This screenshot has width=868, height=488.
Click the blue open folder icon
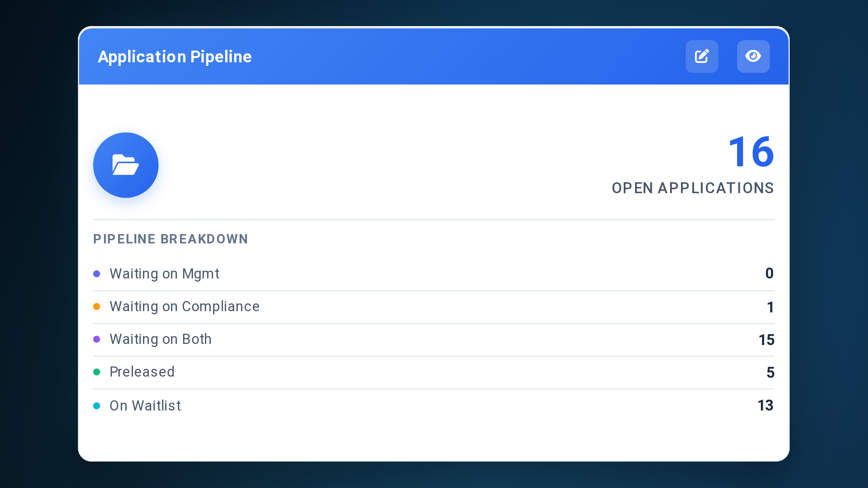point(125,165)
